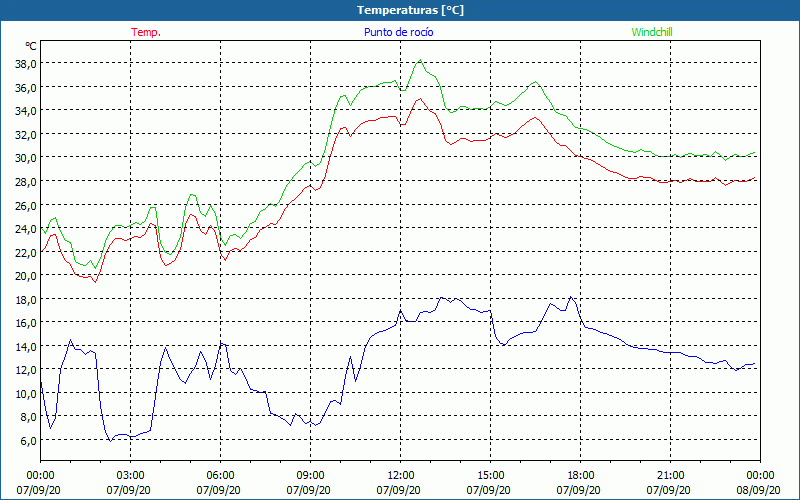Click the 07/09/20 date under 18:00

tap(579, 490)
